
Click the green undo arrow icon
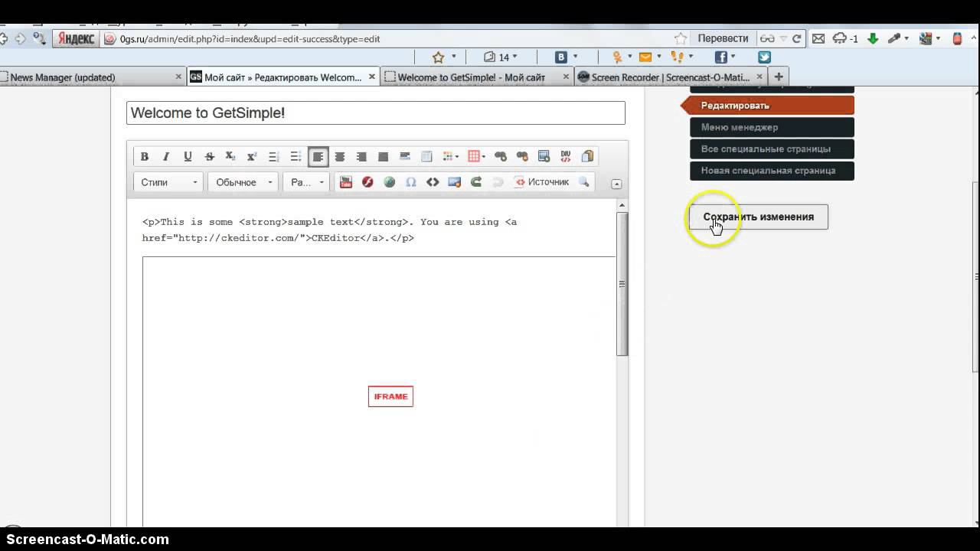tap(476, 182)
